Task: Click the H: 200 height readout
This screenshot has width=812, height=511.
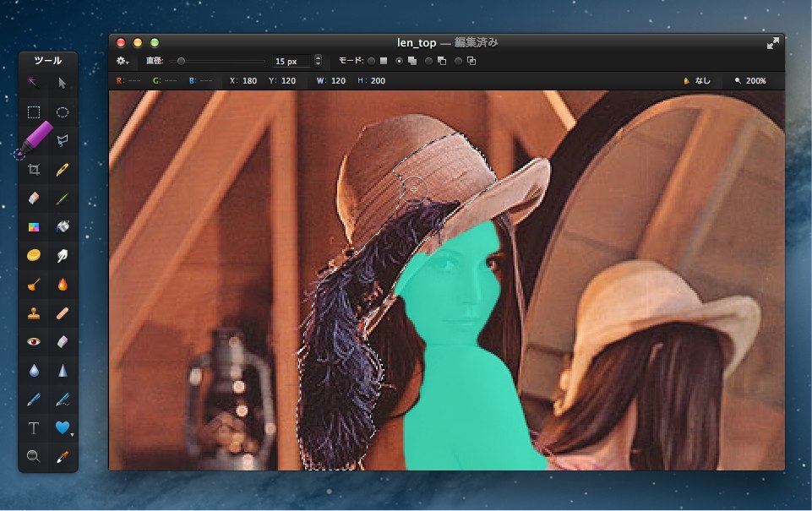Action: click(371, 81)
